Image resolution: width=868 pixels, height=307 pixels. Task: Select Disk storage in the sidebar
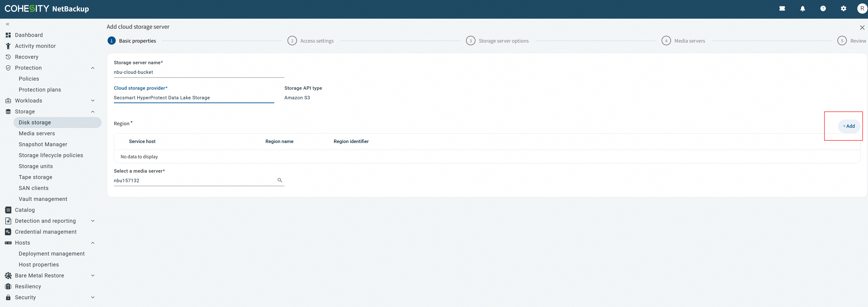point(57,123)
